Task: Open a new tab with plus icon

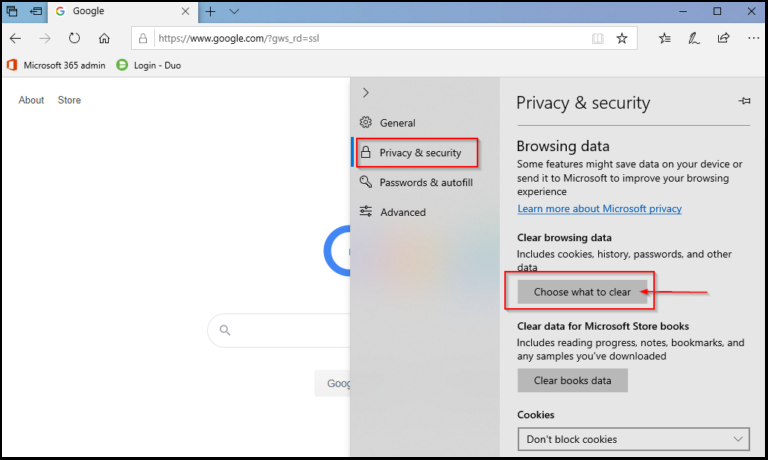Action: [x=211, y=11]
